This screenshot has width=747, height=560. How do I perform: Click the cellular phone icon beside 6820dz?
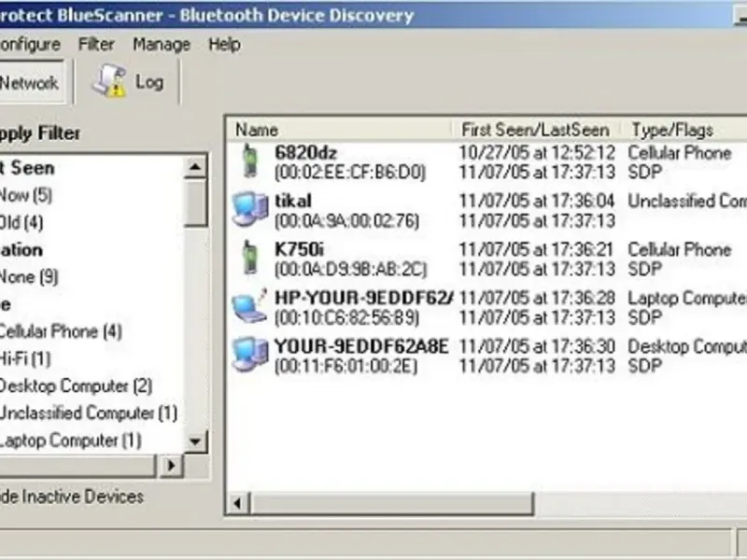point(249,161)
